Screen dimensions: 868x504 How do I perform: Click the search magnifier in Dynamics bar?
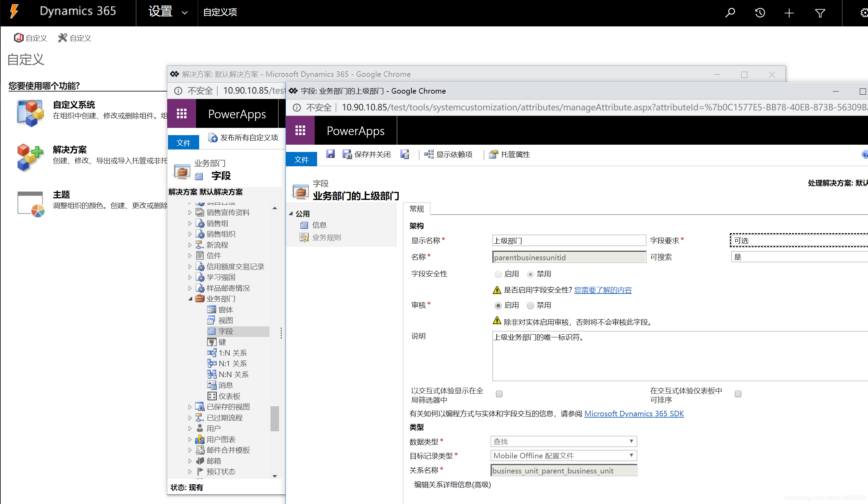point(730,13)
